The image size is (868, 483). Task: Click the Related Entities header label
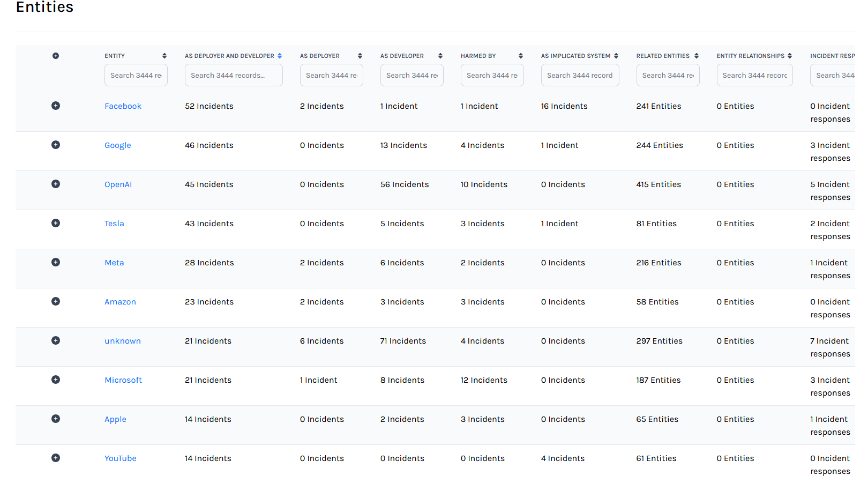click(663, 56)
